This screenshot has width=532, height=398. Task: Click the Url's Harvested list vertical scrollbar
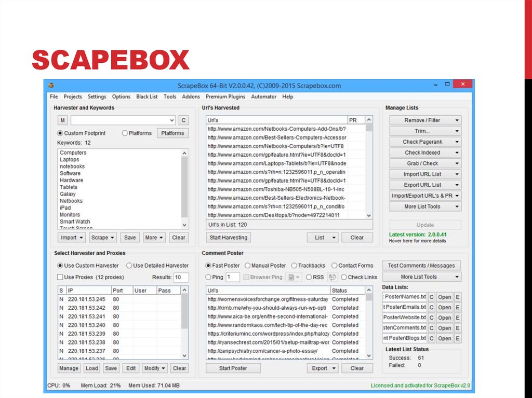point(369,171)
